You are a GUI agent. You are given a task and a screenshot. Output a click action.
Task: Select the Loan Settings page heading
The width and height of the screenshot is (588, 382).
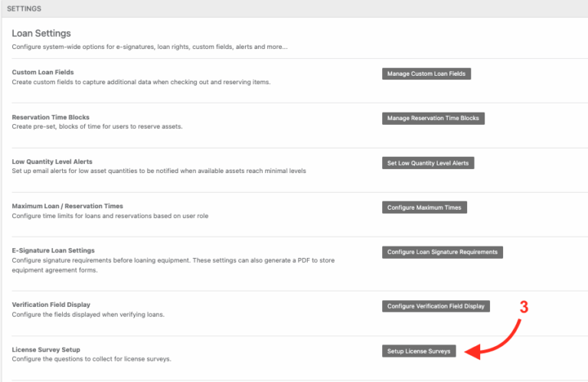pyautogui.click(x=41, y=34)
